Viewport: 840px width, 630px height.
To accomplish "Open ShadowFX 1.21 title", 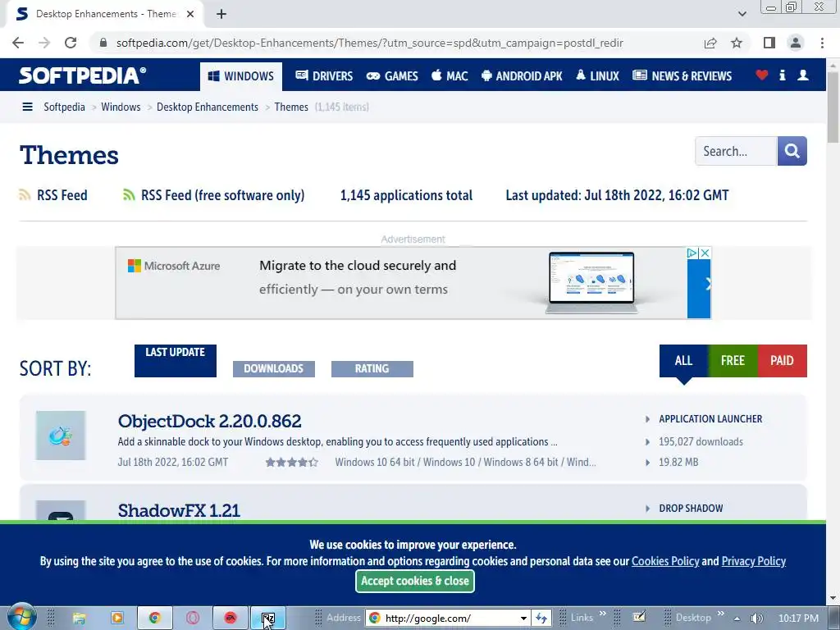I will [x=179, y=510].
